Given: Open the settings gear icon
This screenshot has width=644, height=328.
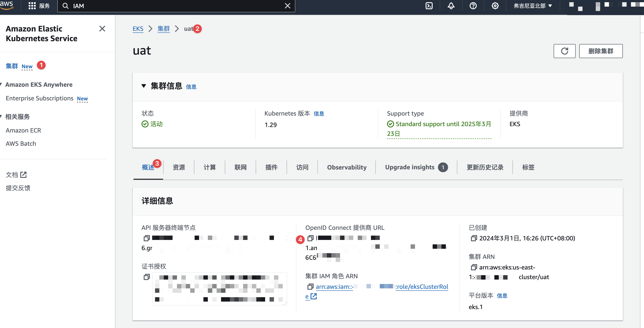Looking at the screenshot, I should [x=495, y=6].
